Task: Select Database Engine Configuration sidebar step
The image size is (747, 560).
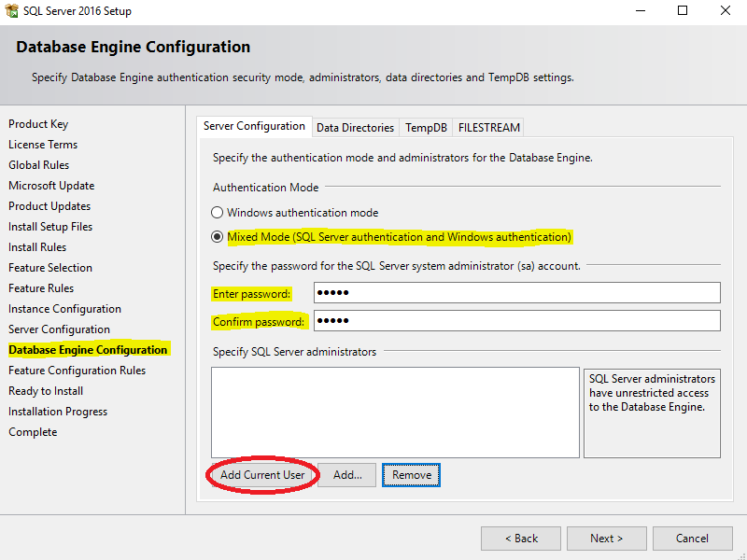Action: click(88, 349)
